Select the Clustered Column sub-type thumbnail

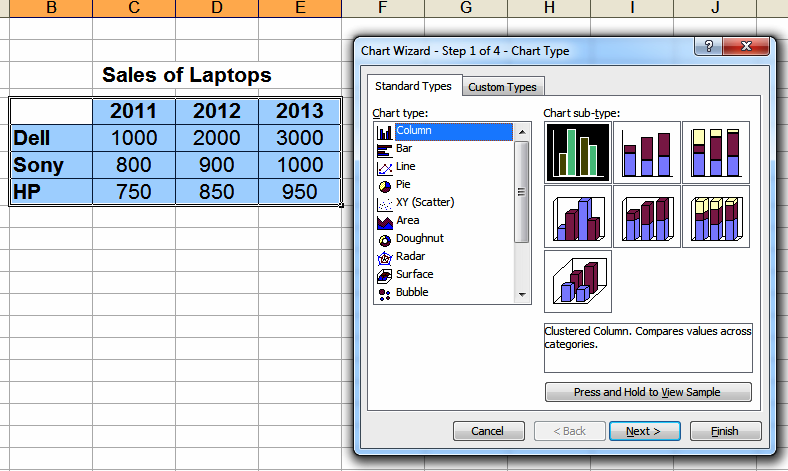pyautogui.click(x=578, y=152)
